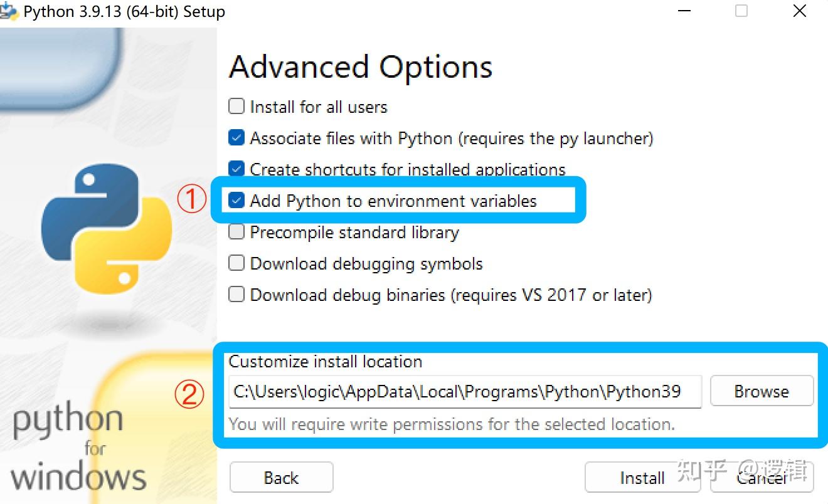Enable Install for all users checkbox
This screenshot has width=828, height=504.
click(236, 107)
